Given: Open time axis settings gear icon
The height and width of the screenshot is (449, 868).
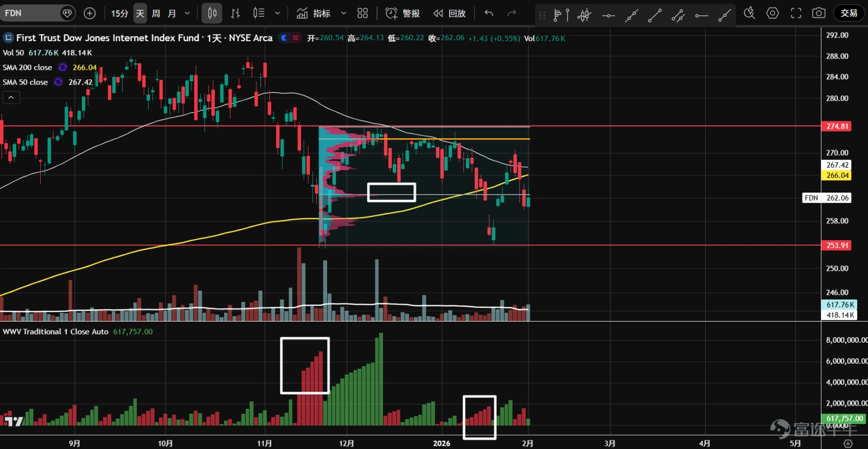Looking at the screenshot, I should tap(848, 443).
